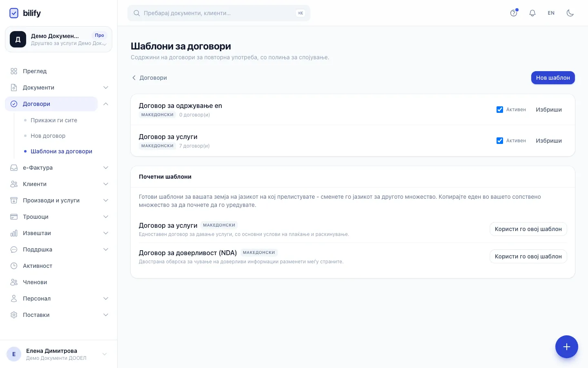The height and width of the screenshot is (368, 588).
Task: Use the Договор за доверливост (NDA) template
Action: [x=528, y=256]
